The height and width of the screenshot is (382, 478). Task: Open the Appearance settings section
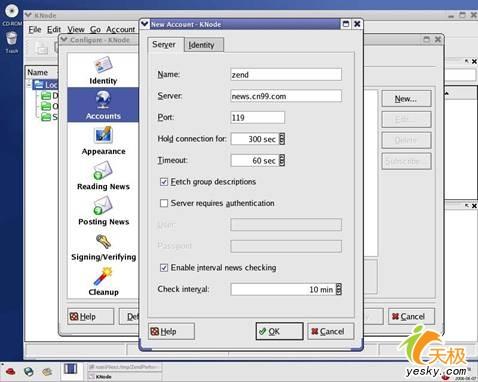[x=103, y=141]
